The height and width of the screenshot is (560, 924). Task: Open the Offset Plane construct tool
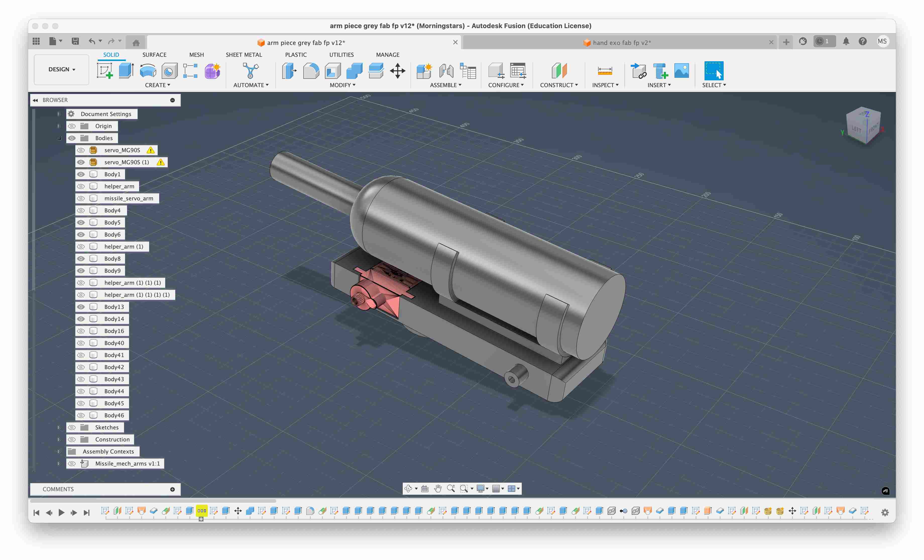click(x=559, y=71)
